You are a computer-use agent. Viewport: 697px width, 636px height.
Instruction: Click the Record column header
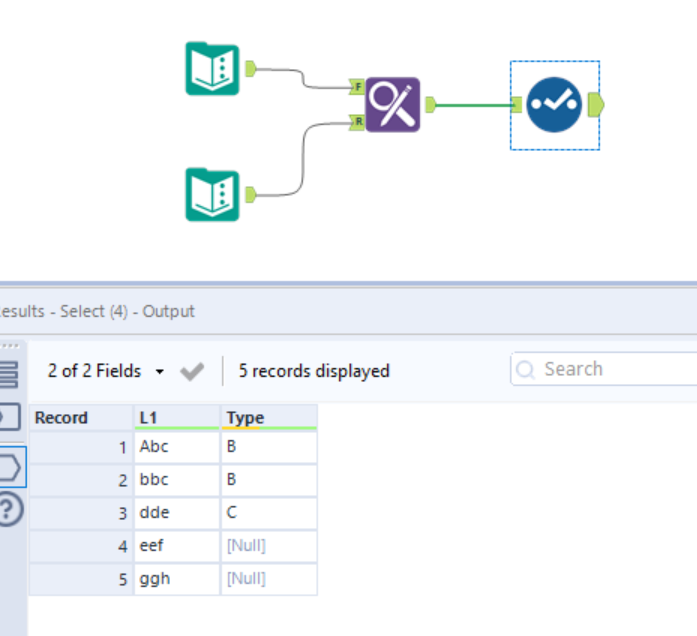tap(81, 418)
